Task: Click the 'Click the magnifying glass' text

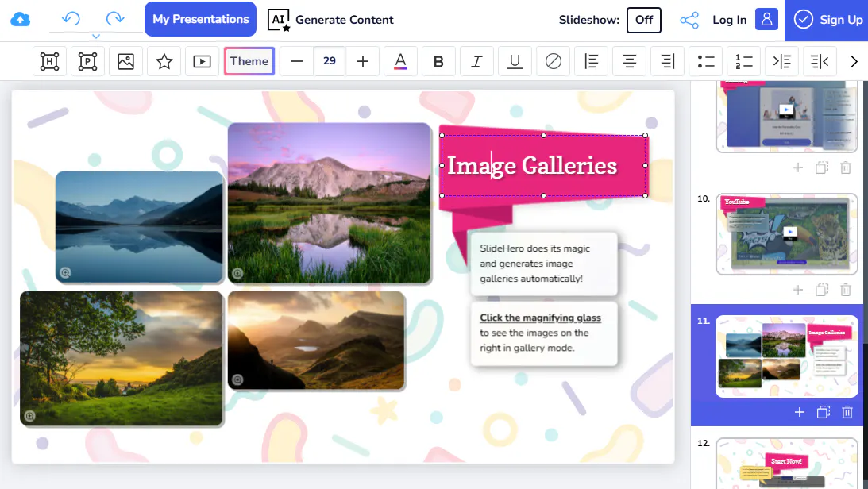Action: click(x=540, y=318)
